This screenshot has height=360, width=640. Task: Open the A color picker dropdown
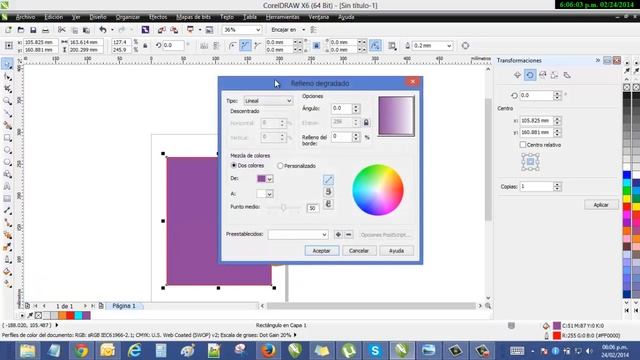pos(269,194)
